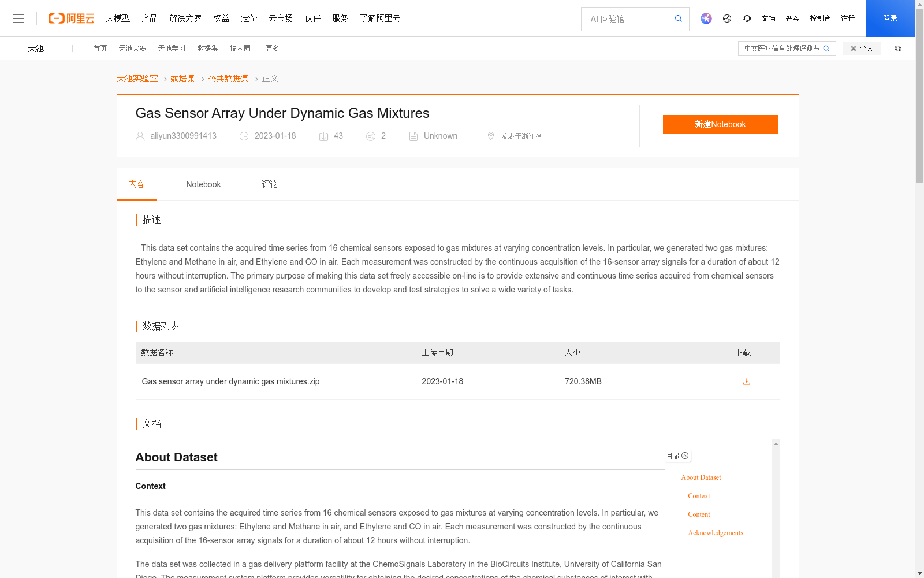The height and width of the screenshot is (578, 924).
Task: Open the 技术圈 nav item
Action: (240, 49)
